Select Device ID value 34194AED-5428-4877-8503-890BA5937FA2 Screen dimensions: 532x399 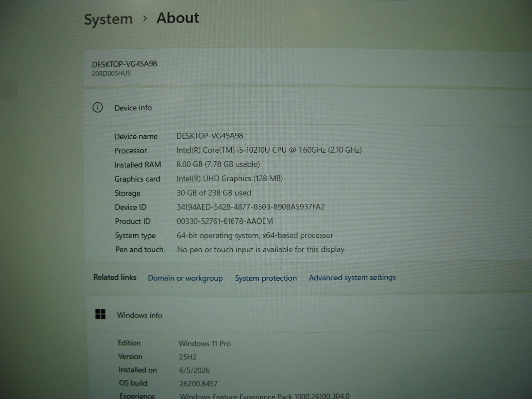251,207
